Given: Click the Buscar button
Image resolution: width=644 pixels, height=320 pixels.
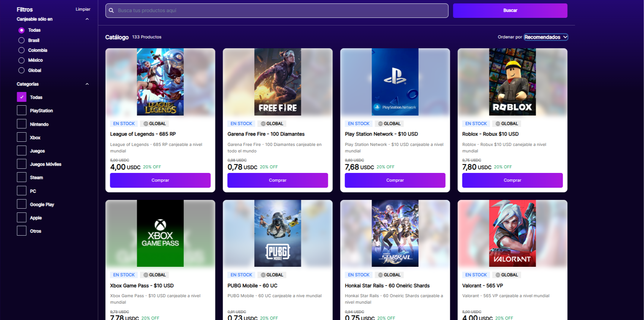Looking at the screenshot, I should (x=510, y=11).
